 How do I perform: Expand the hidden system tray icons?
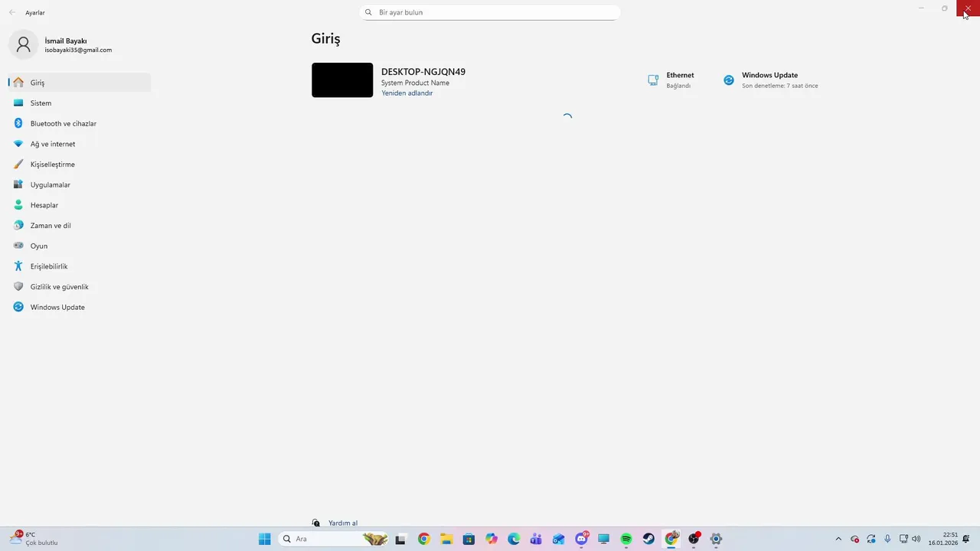(x=838, y=539)
